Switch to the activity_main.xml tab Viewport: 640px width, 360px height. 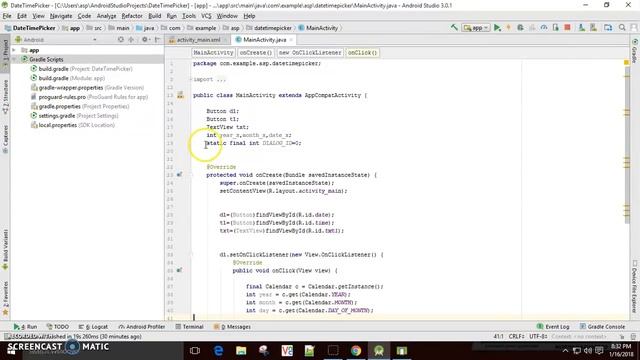point(198,40)
